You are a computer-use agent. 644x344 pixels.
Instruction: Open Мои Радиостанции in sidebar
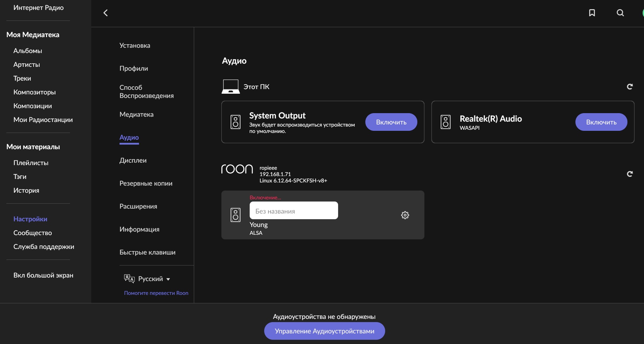point(43,120)
